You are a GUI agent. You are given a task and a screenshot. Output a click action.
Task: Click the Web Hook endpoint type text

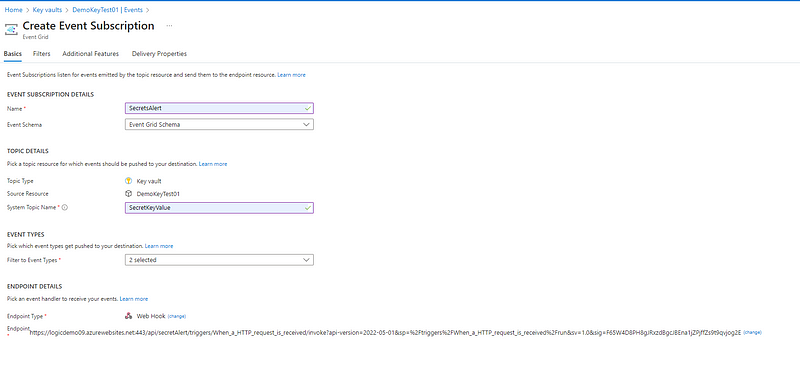(x=151, y=316)
